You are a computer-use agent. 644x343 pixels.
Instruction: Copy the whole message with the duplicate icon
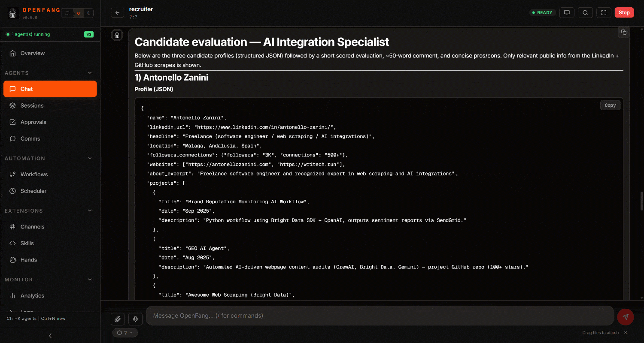point(624,32)
